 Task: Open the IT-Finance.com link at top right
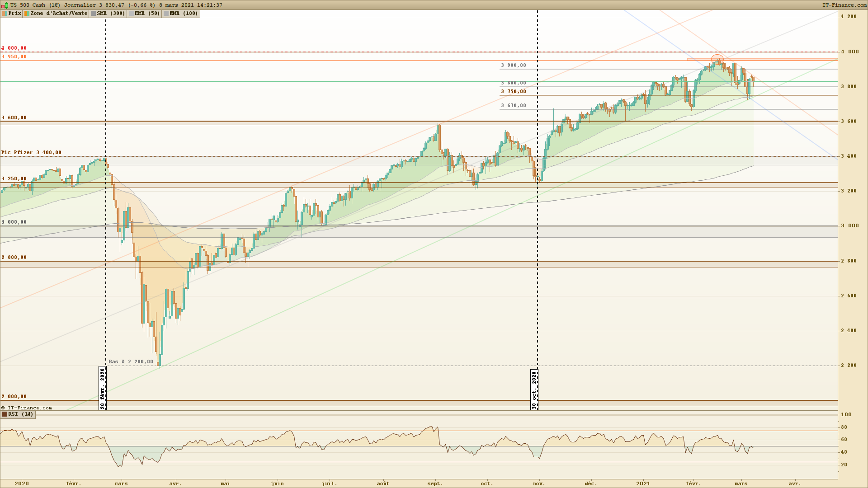[844, 5]
